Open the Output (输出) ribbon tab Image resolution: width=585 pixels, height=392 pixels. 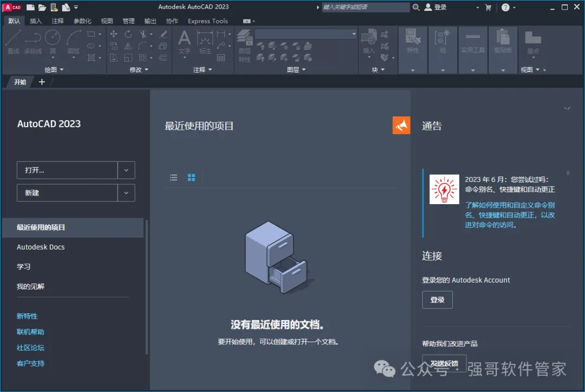(150, 21)
